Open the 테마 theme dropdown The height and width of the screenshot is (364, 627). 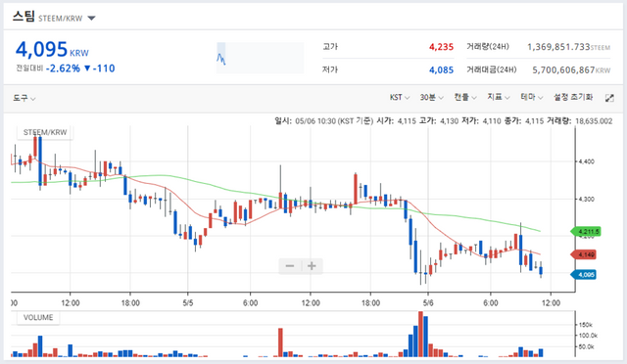pos(531,97)
